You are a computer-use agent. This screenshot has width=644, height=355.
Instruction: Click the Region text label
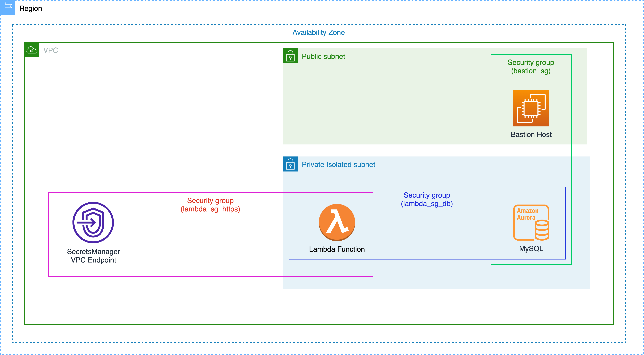[x=31, y=9]
